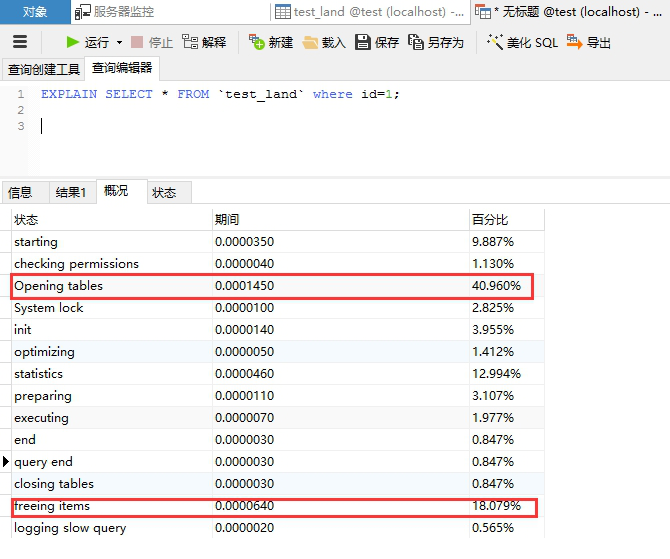Select the 无标题 @test query tab
670x559 pixels.
coord(570,12)
